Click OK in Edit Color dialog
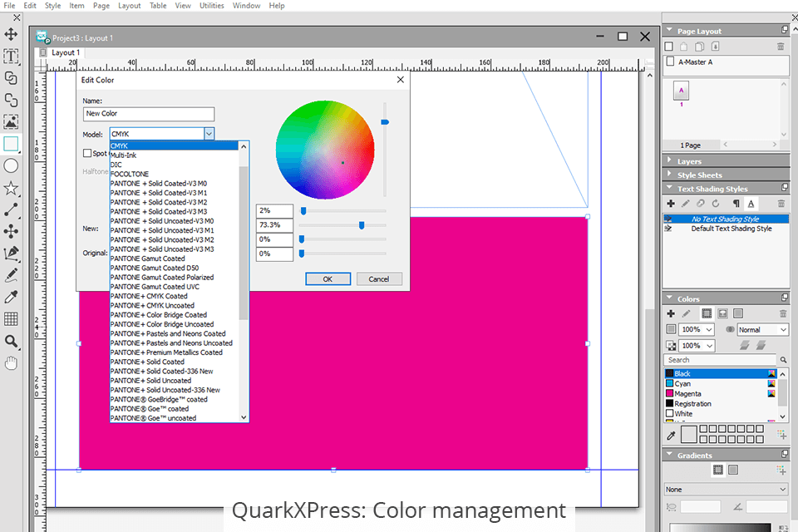 tap(328, 279)
